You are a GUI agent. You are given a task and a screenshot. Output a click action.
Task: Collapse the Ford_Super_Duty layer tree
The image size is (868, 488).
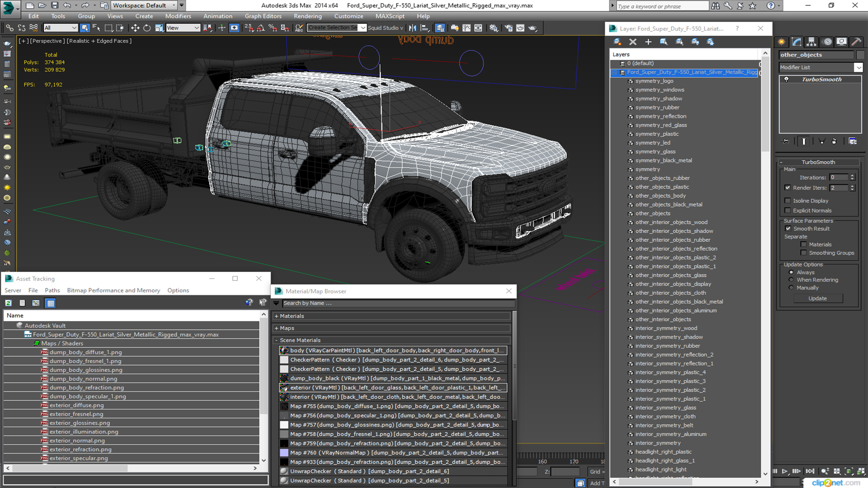(614, 72)
